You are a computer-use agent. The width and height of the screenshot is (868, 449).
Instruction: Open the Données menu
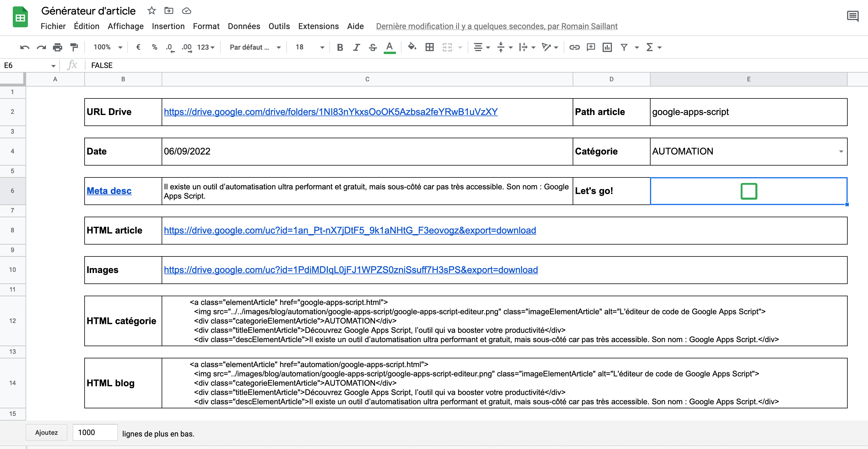pos(244,26)
